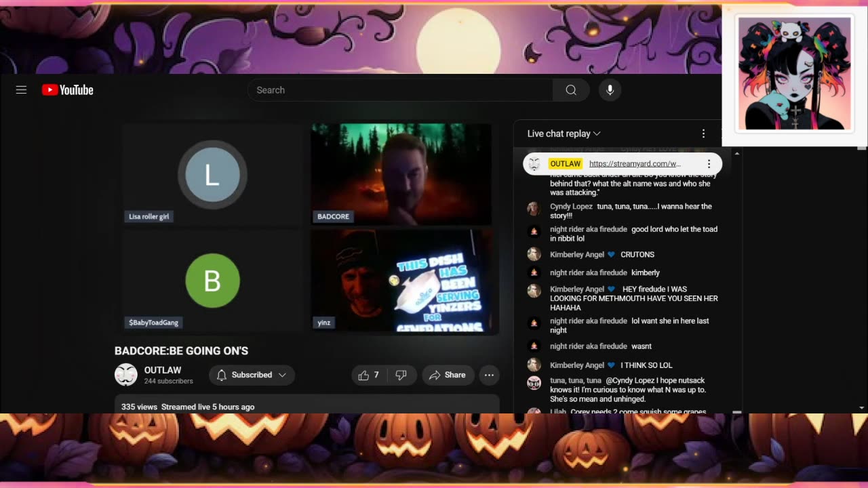
Task: Start voice search with microphone icon
Action: [610, 90]
